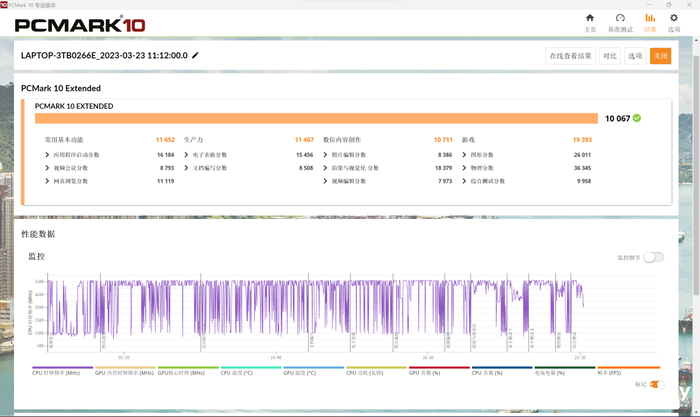Click 在线查看结果 button
Viewport: 700px width, 417px height.
[x=569, y=56]
